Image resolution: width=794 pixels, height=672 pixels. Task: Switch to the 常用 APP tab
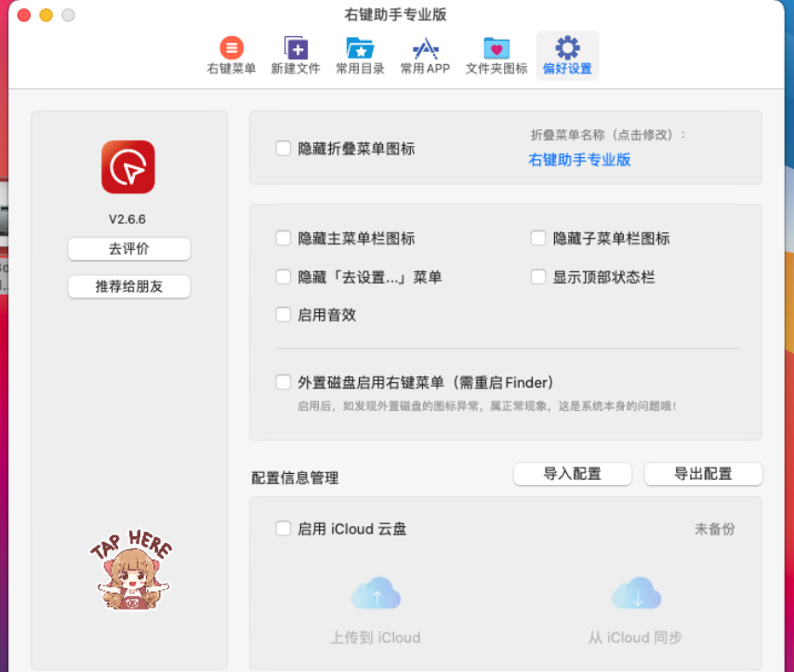click(x=426, y=56)
